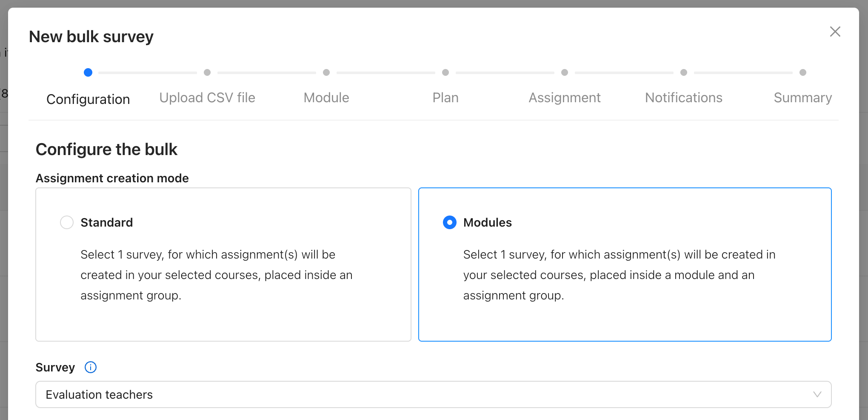Screen dimensions: 868x420
Task: Click the Assignment step dot
Action: (x=565, y=72)
